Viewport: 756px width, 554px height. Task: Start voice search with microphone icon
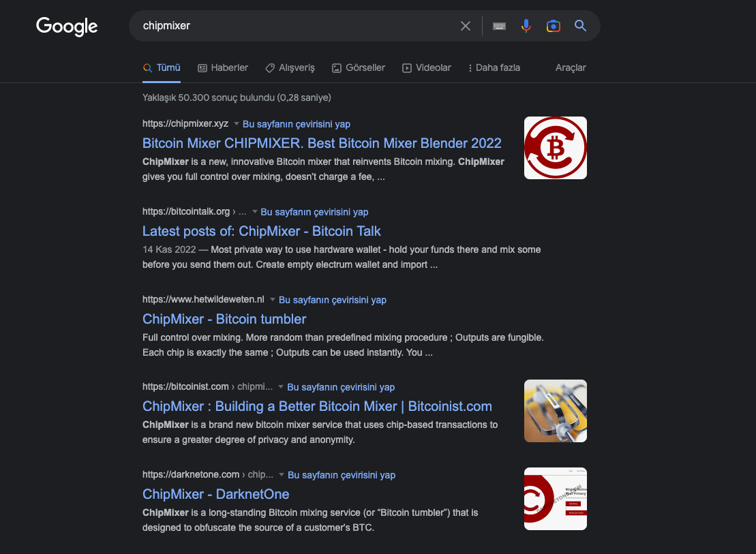[x=526, y=26]
